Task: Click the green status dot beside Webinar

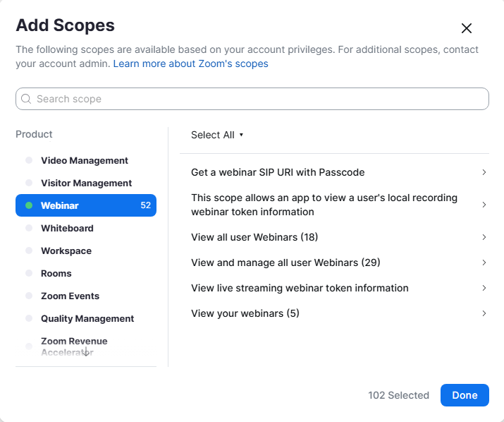Action: [x=29, y=206]
